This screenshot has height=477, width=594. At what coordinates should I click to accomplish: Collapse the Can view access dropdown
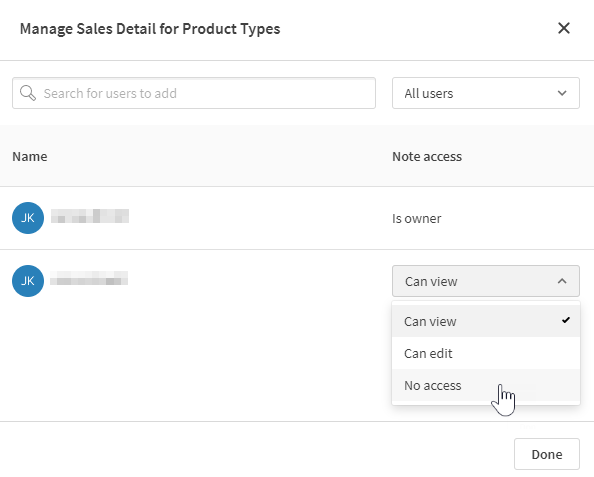coord(486,281)
